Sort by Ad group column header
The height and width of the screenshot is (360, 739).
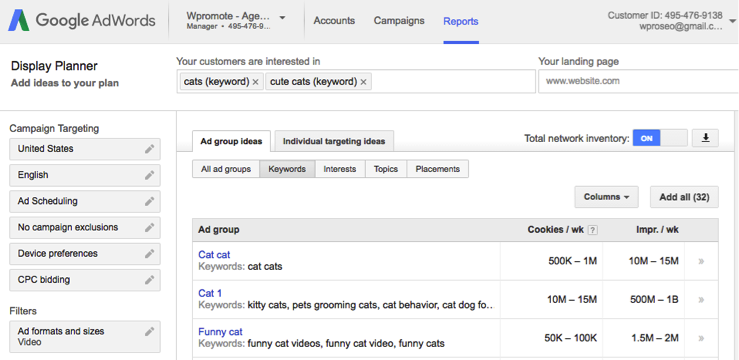pyautogui.click(x=219, y=230)
